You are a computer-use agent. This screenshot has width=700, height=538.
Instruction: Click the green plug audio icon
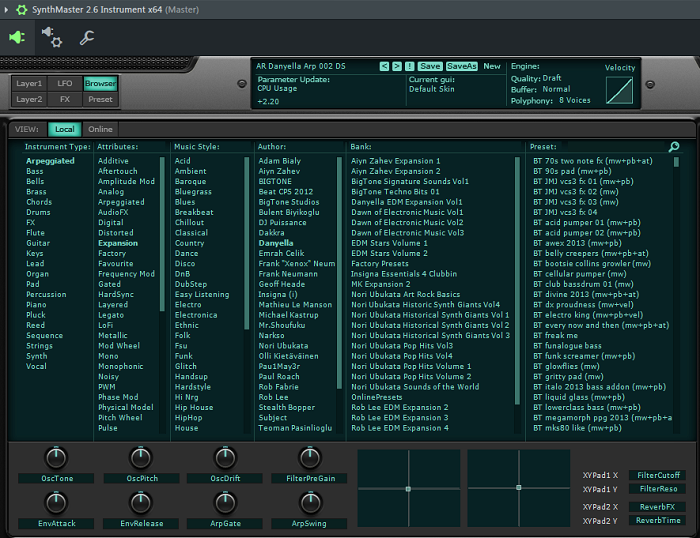17,38
